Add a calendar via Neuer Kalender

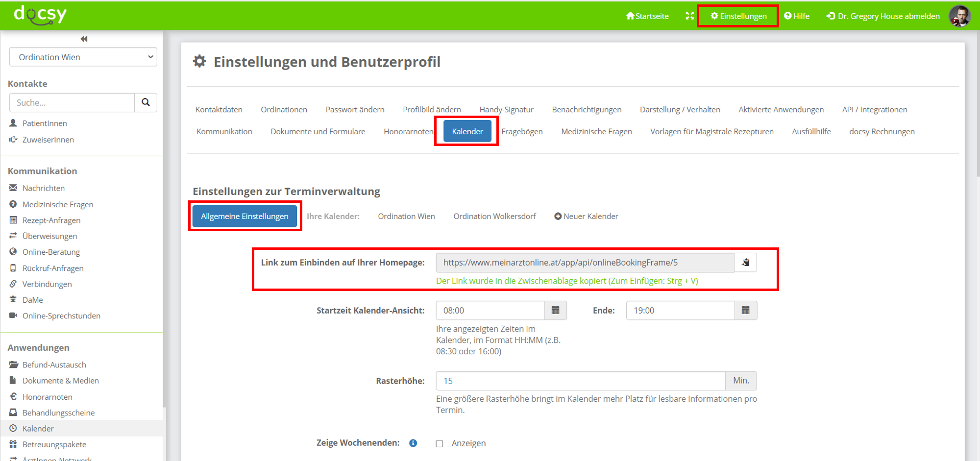point(586,216)
